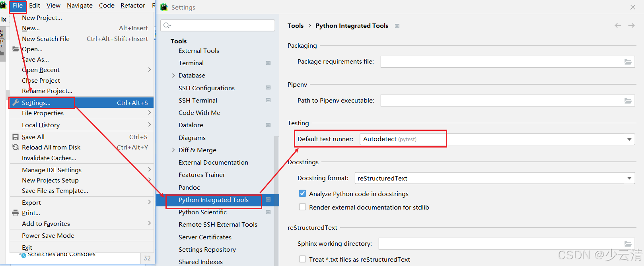Click the Save All floppy disk icon
The image size is (644, 266).
click(16, 137)
